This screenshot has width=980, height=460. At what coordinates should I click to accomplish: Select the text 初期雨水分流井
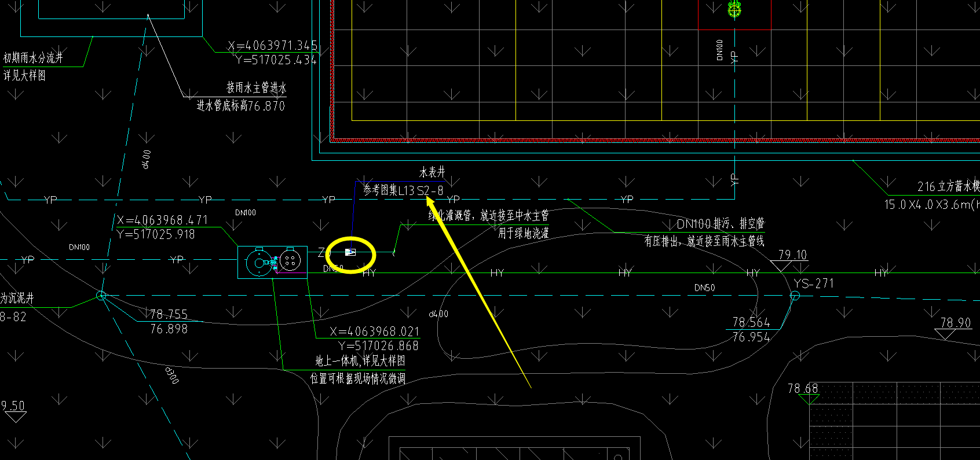pyautogui.click(x=33, y=58)
